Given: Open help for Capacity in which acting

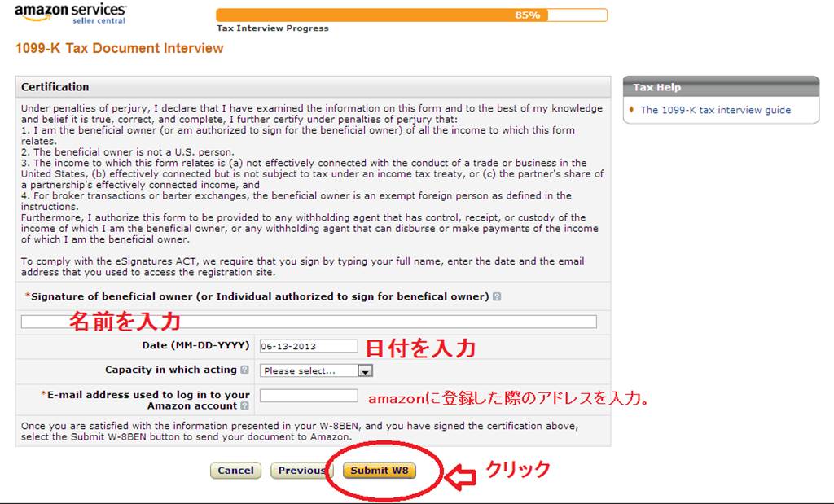Looking at the screenshot, I should 244,370.
